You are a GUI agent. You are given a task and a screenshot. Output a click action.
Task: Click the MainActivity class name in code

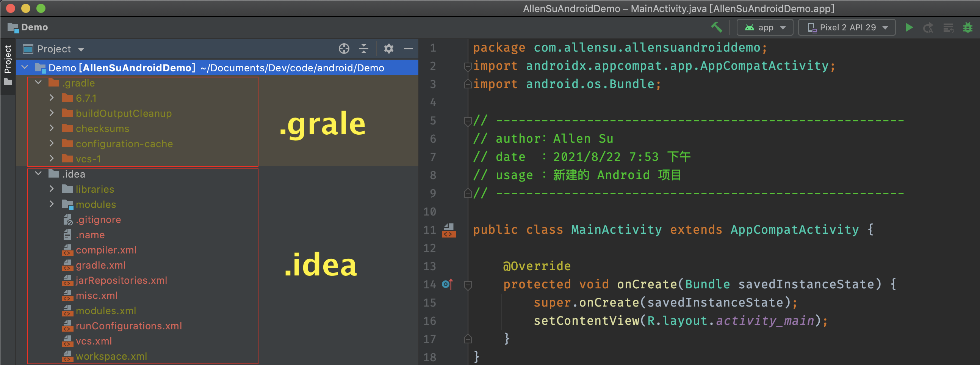pyautogui.click(x=616, y=230)
